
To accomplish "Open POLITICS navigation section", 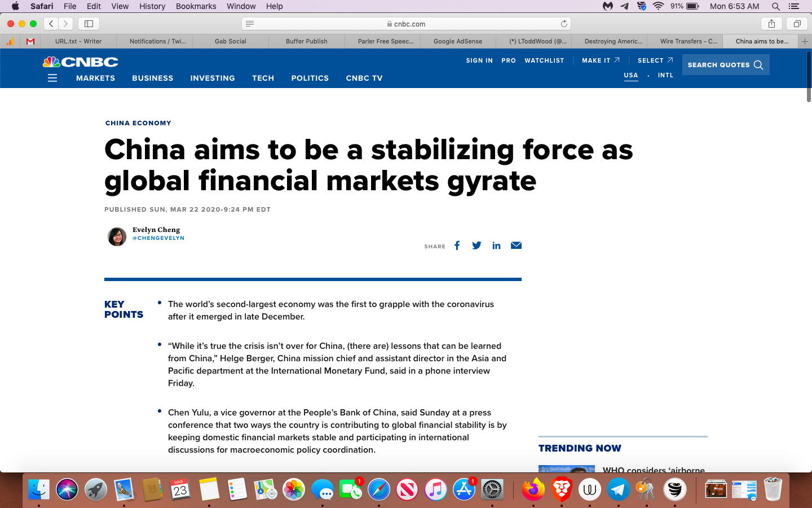I will [x=310, y=78].
